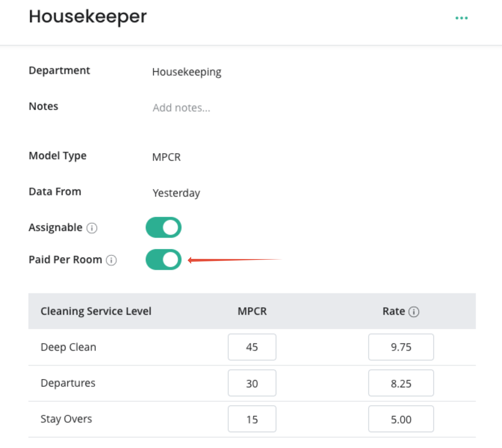502x448 pixels.
Task: Click the Assignable info icon
Action: [x=92, y=228]
